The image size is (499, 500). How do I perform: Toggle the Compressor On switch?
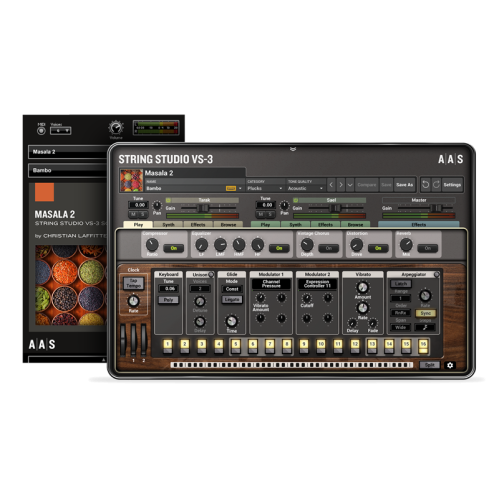(174, 248)
